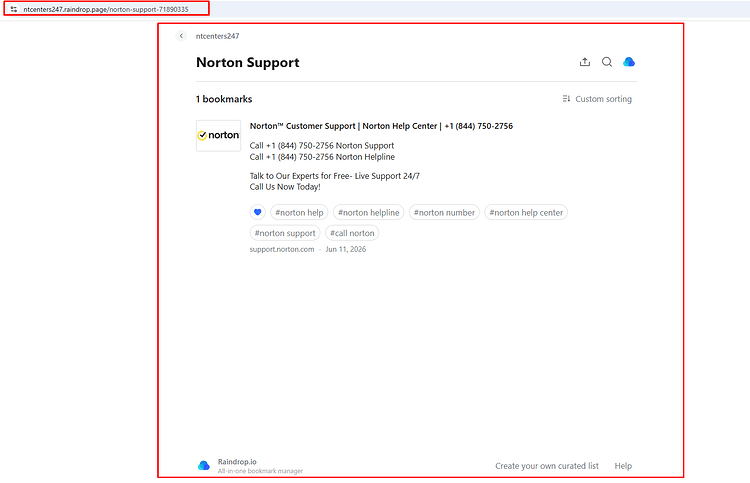Click the back chevron beside ntcenters247
The height and width of the screenshot is (483, 750).
coord(181,36)
